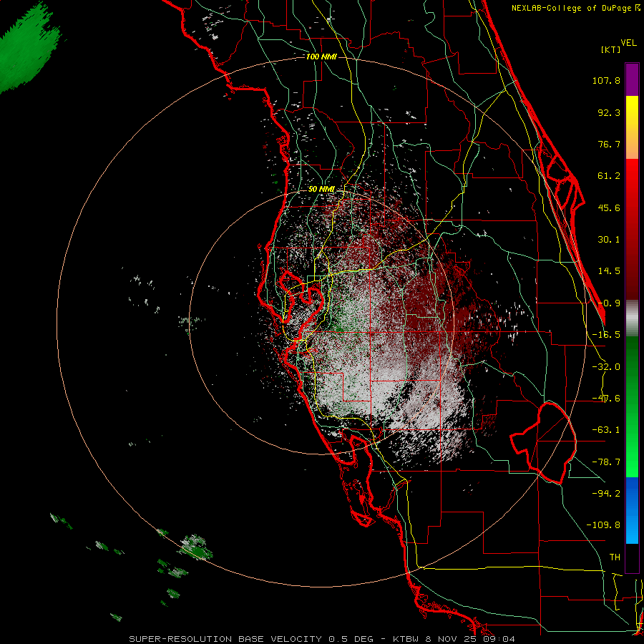Click the 61.2 velocity scale value
The height and width of the screenshot is (644, 644).
pyautogui.click(x=609, y=176)
